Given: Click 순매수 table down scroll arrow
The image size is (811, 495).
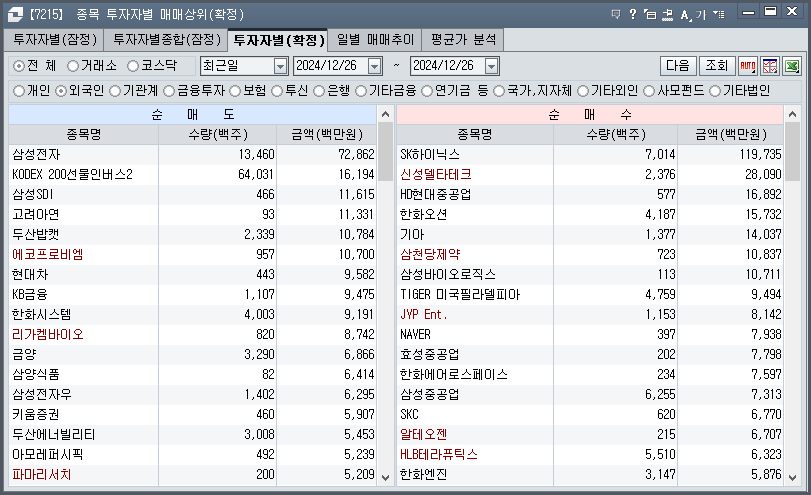Looking at the screenshot, I should [792, 477].
